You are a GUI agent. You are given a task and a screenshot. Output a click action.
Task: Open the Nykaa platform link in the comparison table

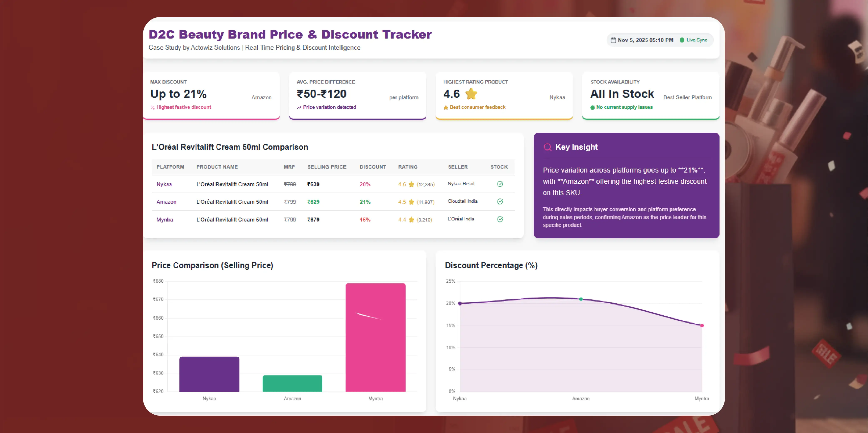164,184
